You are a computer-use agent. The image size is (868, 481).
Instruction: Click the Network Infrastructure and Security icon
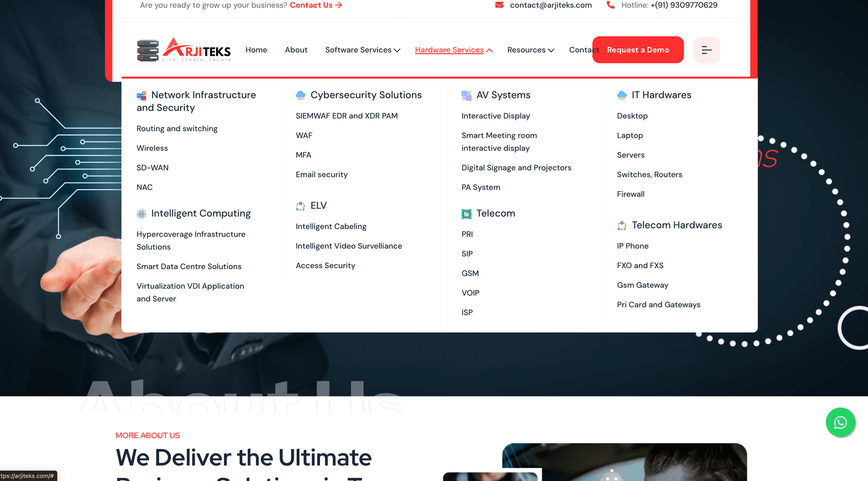pos(142,95)
